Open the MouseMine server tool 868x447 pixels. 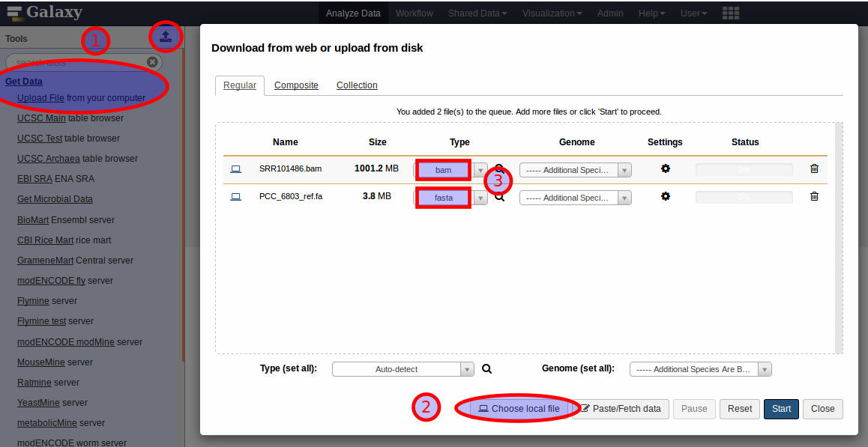tap(55, 362)
